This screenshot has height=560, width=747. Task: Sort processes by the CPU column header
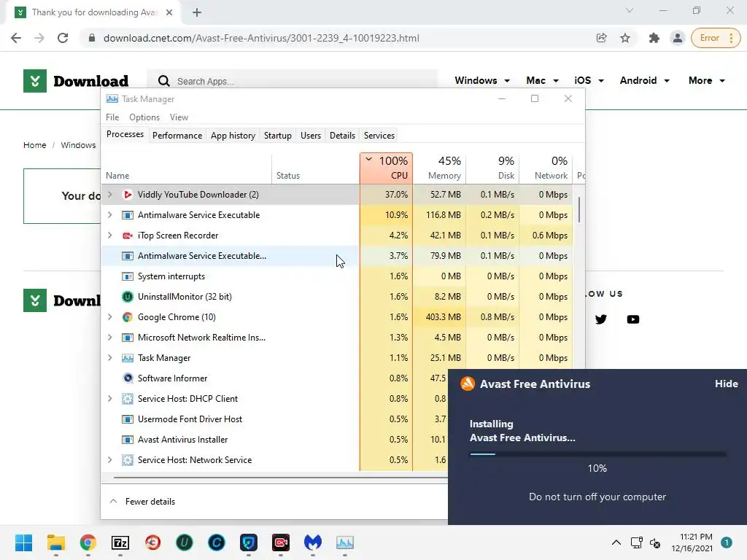tap(386, 168)
